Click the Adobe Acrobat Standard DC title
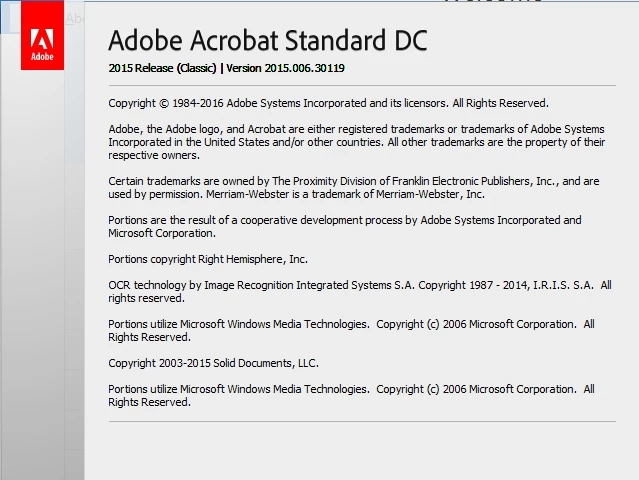This screenshot has height=480, width=639. click(x=268, y=40)
